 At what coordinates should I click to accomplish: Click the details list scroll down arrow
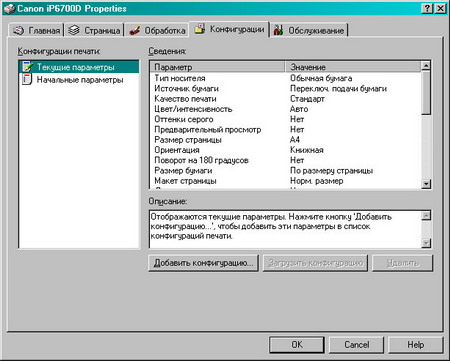[426, 184]
